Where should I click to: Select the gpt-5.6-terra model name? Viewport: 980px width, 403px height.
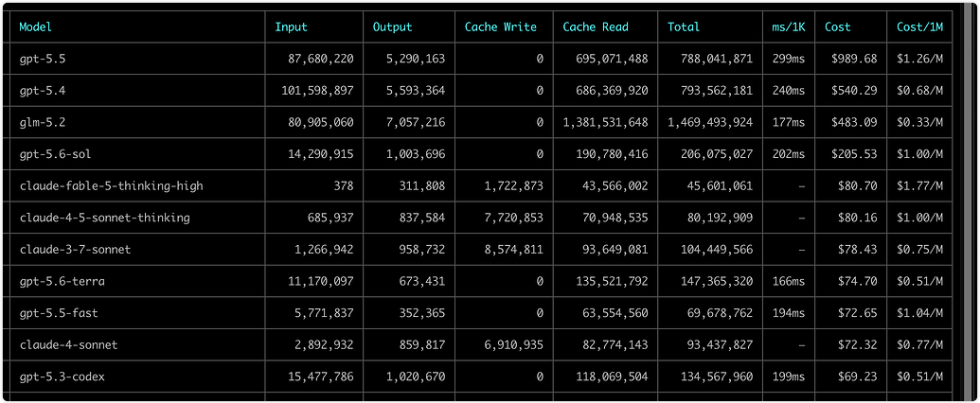click(62, 281)
